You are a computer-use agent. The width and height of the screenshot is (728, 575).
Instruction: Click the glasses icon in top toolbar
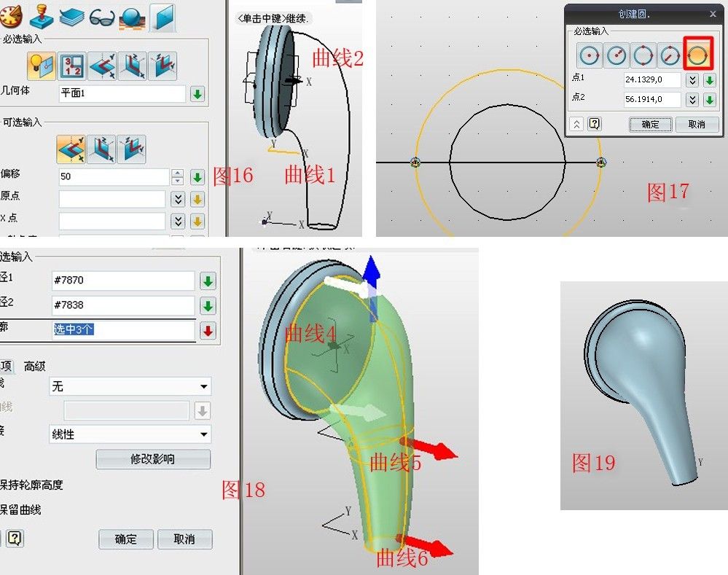click(x=102, y=16)
